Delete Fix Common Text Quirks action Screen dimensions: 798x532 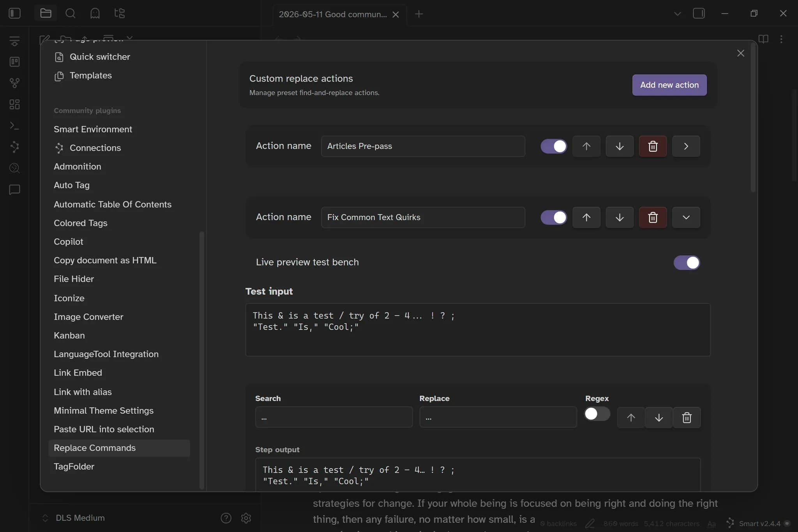653,217
